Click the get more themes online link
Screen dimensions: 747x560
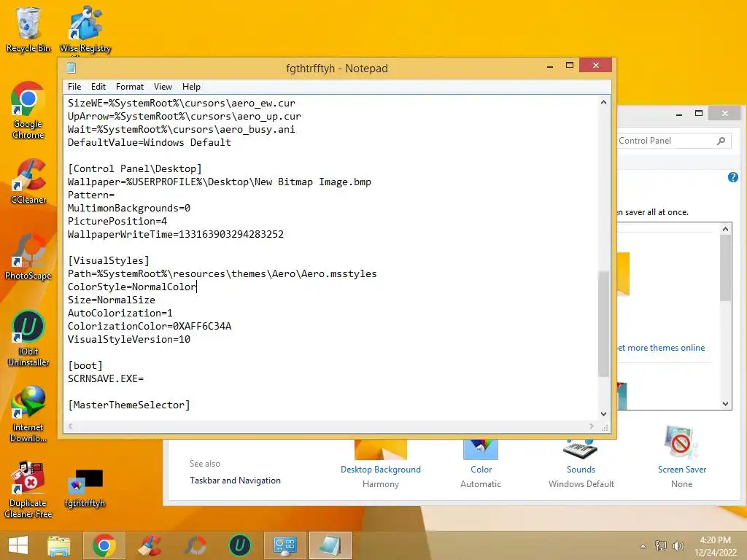tap(661, 348)
